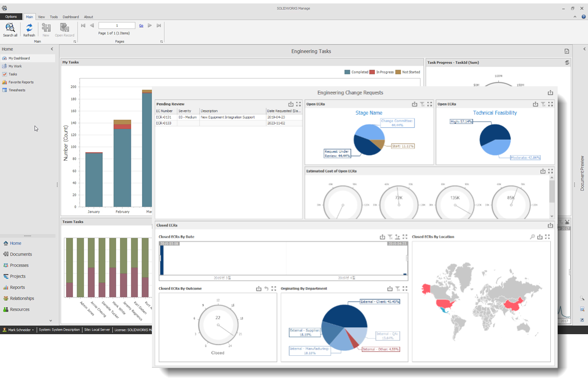Export the Technical Feasibility pie chart
Screen dimensions: 588x392
tap(536, 104)
